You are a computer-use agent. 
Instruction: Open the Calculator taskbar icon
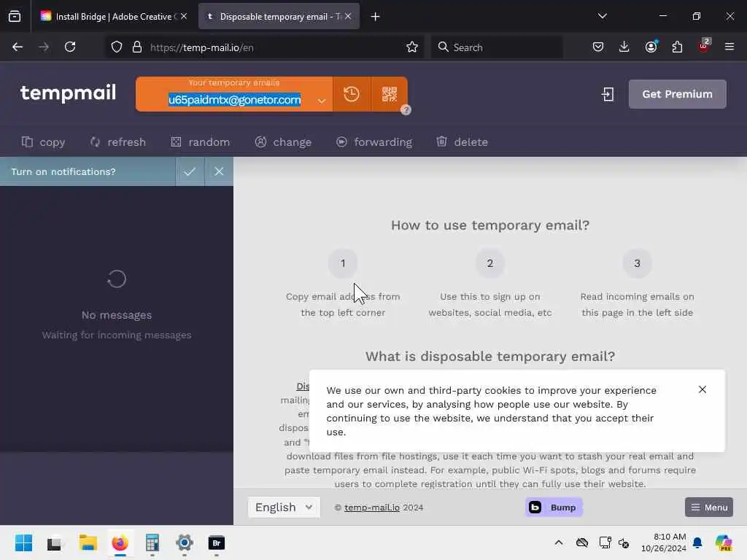152,542
